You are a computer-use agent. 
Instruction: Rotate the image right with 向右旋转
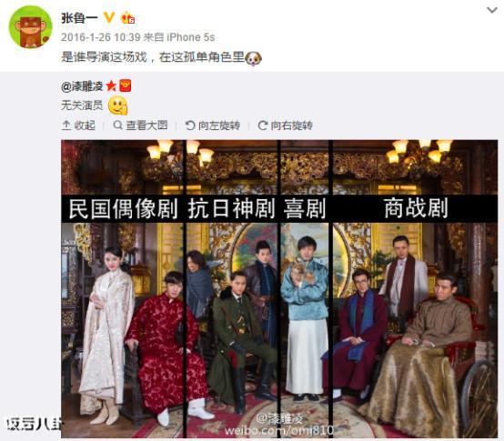(x=286, y=125)
